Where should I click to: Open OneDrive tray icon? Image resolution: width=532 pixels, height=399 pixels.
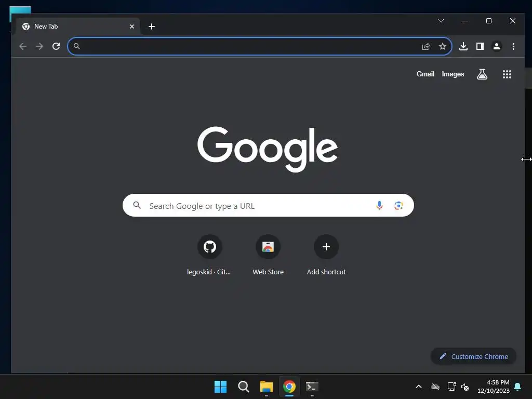435,387
